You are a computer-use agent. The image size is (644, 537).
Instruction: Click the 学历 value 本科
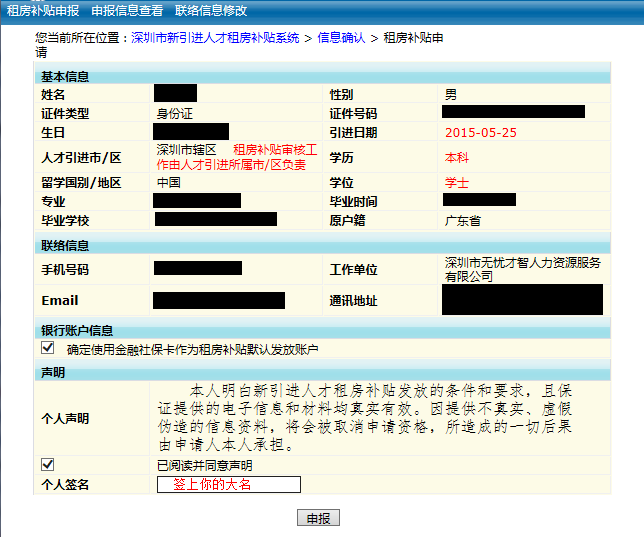456,158
